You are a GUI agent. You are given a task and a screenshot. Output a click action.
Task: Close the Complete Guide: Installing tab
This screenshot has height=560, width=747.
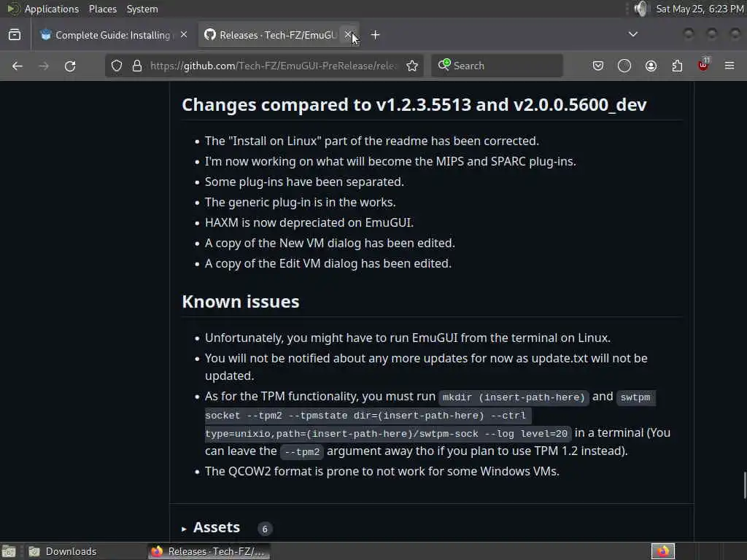184,35
